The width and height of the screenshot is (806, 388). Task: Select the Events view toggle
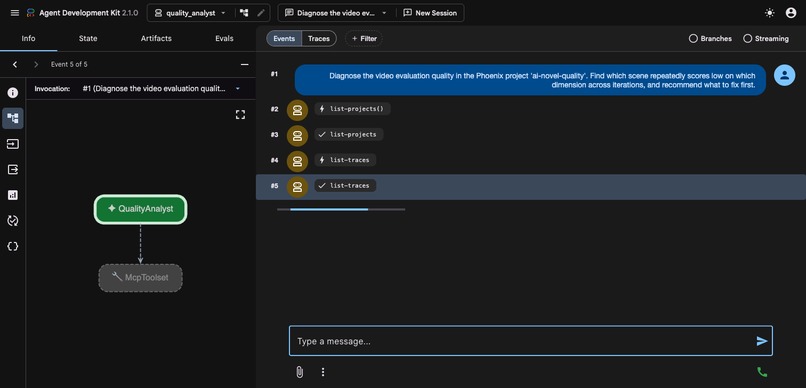[x=284, y=39]
